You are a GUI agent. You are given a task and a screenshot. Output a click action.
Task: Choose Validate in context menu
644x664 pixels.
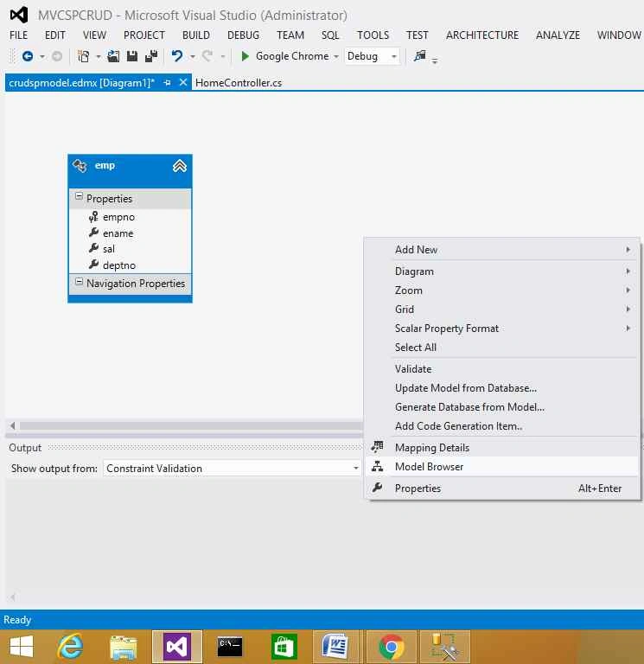[x=501, y=369]
